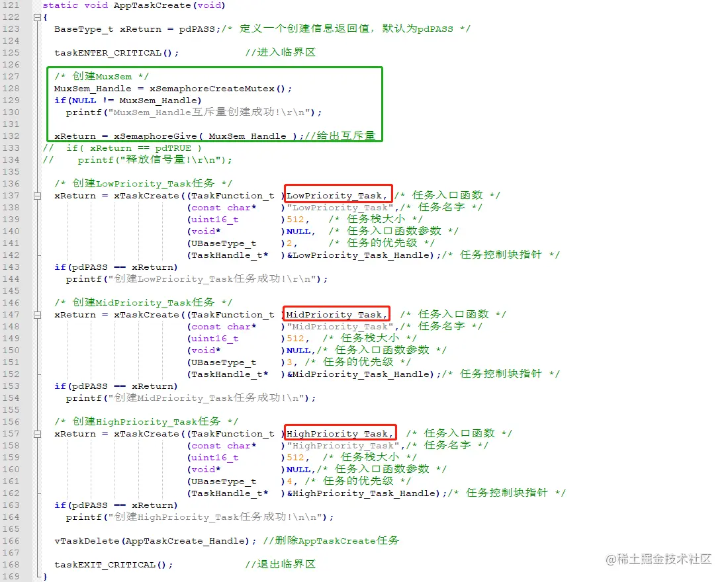Click line number 128 in the gutter
Screen dimensions: 728x582
click(11, 88)
